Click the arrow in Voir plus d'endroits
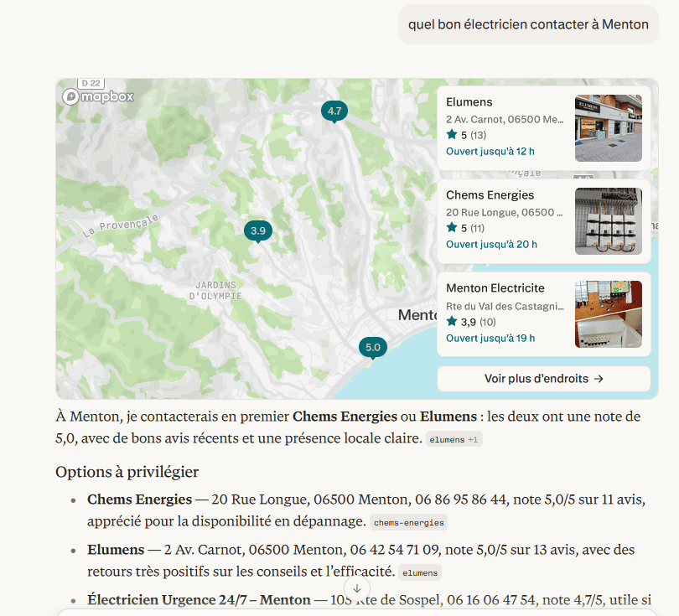 (599, 379)
